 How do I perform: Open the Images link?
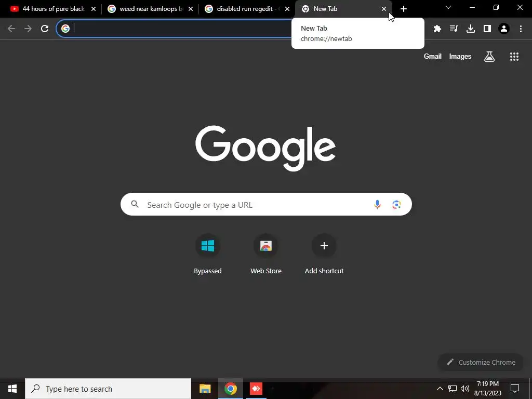coord(460,57)
